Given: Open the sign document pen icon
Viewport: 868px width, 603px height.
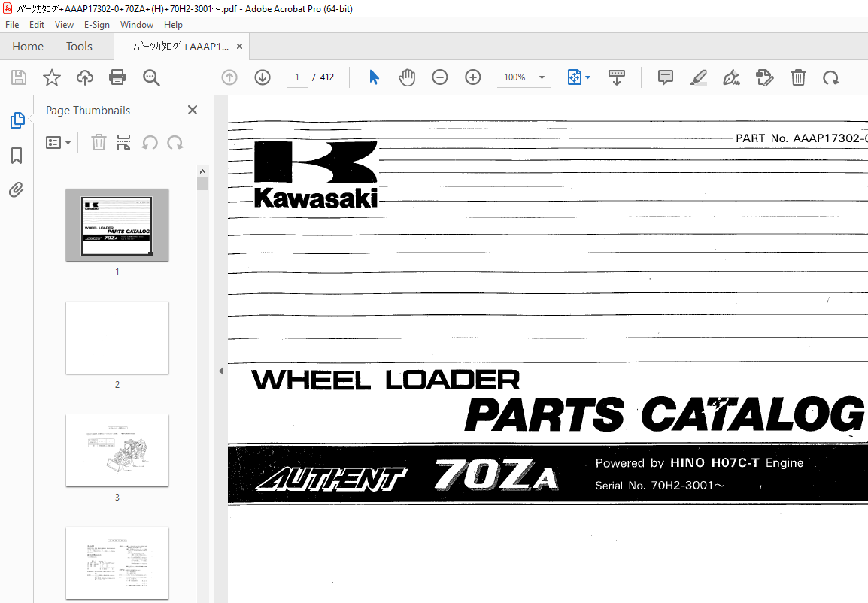Looking at the screenshot, I should [x=731, y=77].
